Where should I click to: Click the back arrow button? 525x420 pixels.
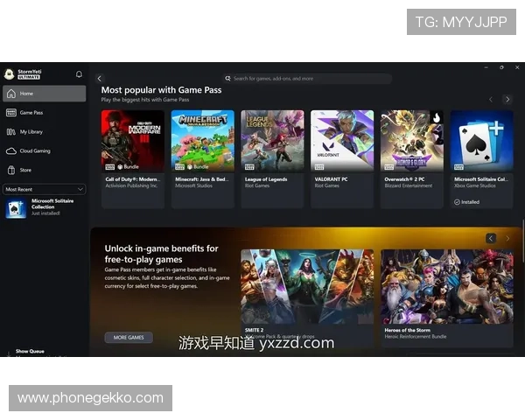(100, 79)
